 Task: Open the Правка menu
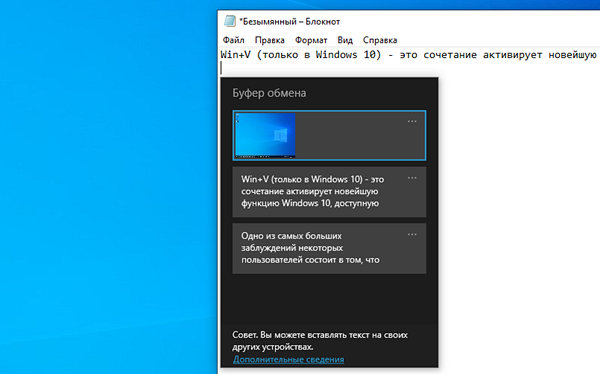click(270, 40)
